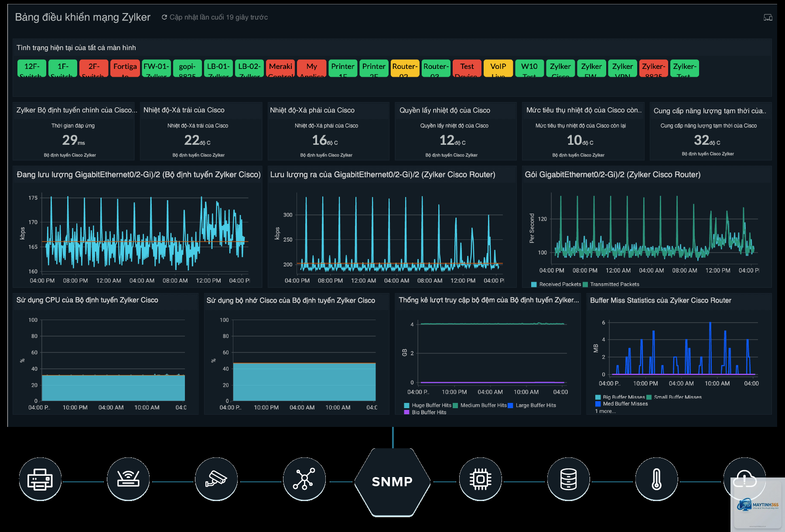Click the database storage icon
The image size is (785, 532).
pyautogui.click(x=569, y=479)
